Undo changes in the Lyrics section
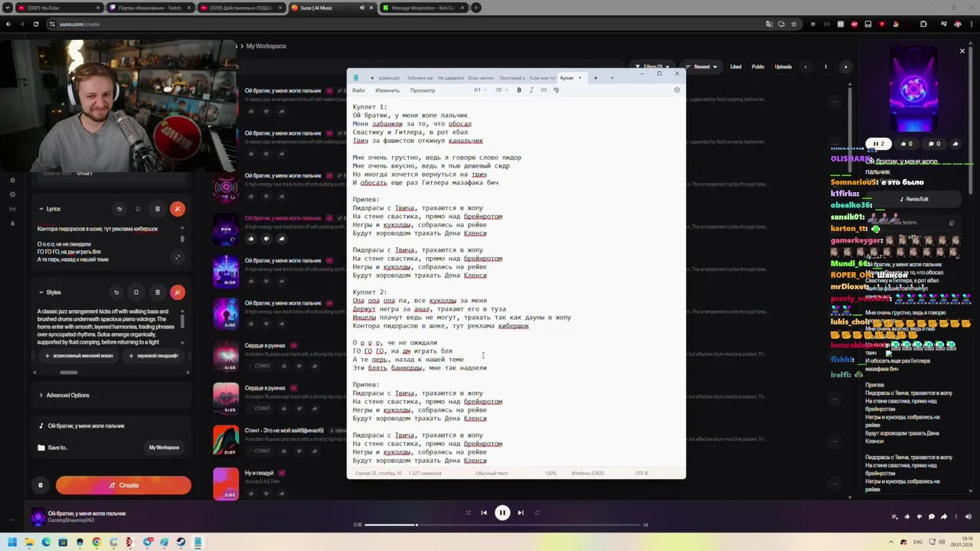Viewport: 980px width, 551px height. pyautogui.click(x=119, y=209)
